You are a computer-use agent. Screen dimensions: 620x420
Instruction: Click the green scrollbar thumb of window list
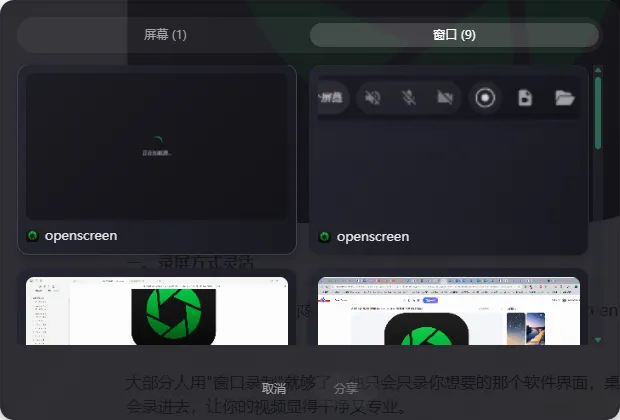coord(598,113)
